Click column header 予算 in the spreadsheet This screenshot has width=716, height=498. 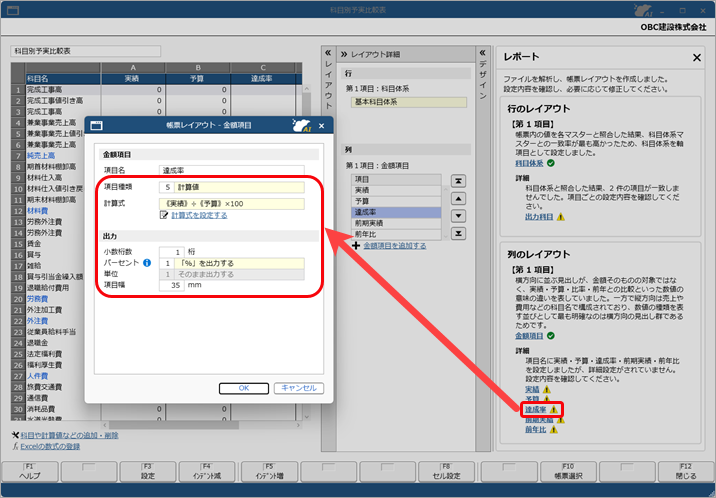point(197,79)
